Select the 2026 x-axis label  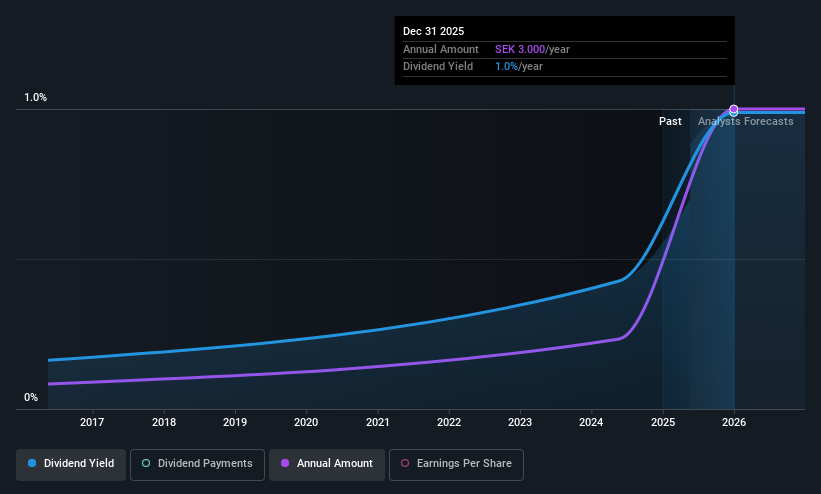(x=734, y=422)
